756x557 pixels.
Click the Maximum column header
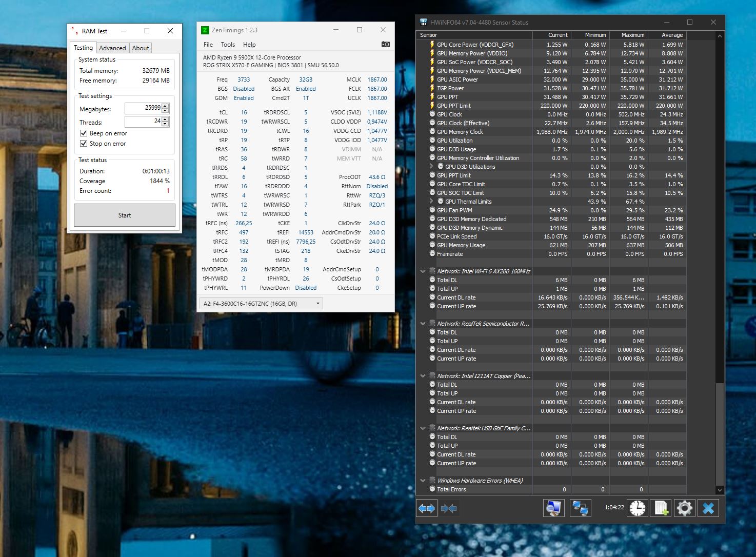(x=629, y=35)
